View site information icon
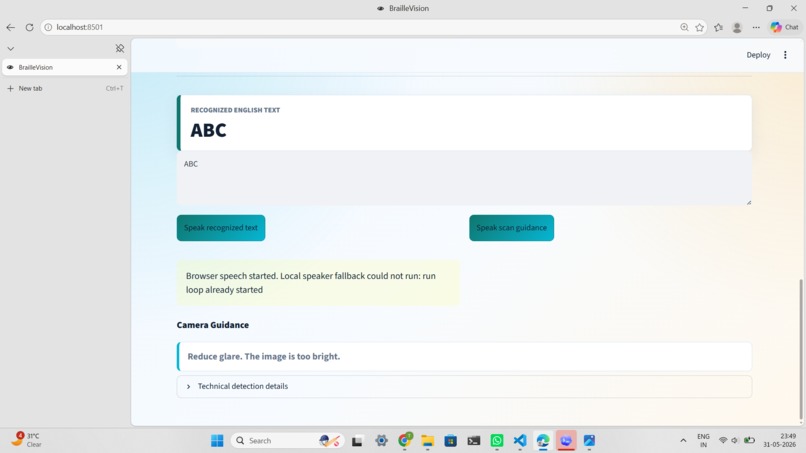Image resolution: width=806 pixels, height=453 pixels. click(x=48, y=27)
